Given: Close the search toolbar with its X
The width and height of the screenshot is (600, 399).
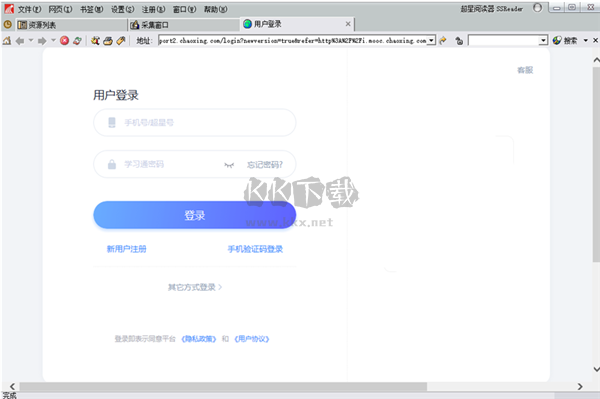Looking at the screenshot, I should [595, 40].
